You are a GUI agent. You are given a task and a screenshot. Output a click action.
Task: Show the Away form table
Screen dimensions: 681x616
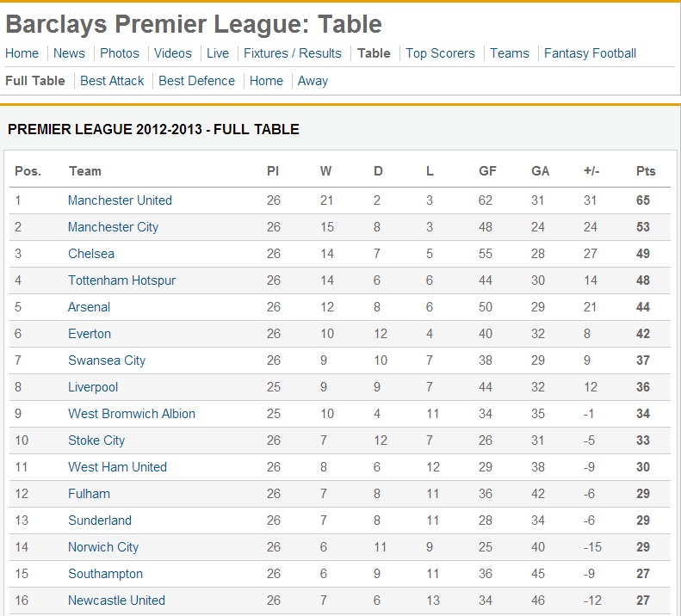coord(313,81)
